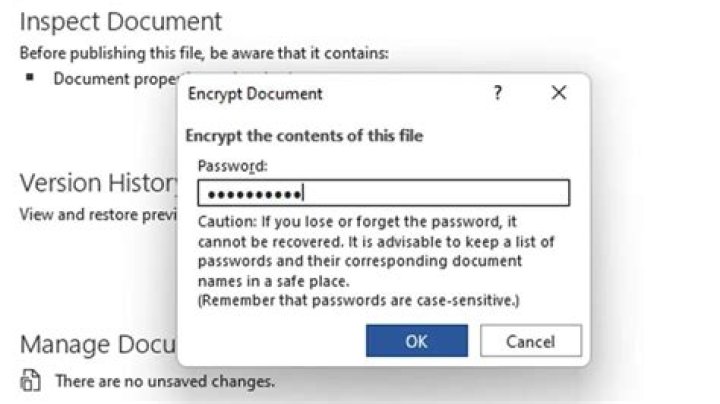Click empty space inside Password field
Screen dimensions: 720x404
(x=440, y=193)
